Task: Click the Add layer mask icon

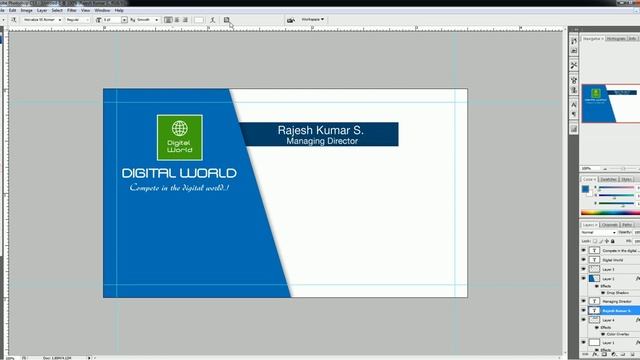Action: click(604, 354)
